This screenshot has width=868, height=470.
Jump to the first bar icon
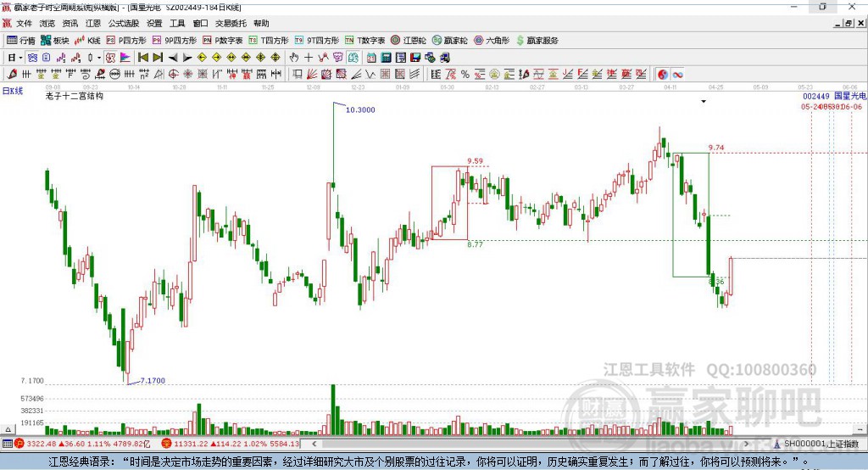(x=142, y=57)
